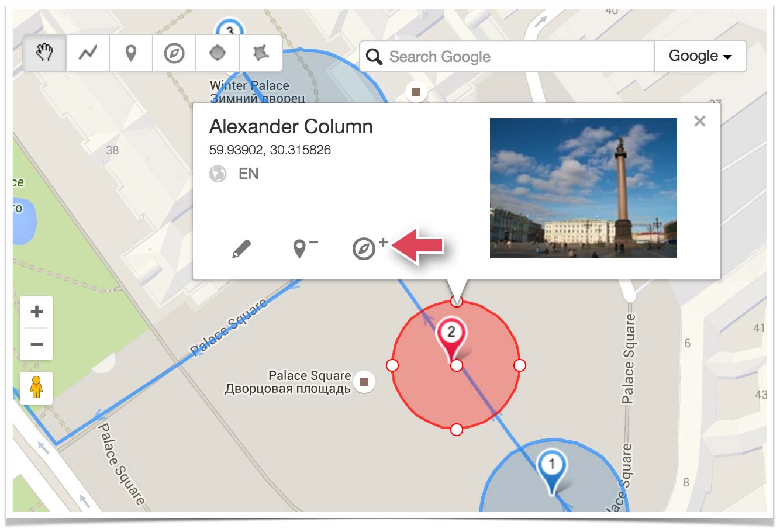Click the pencil edit icon in popup
This screenshot has height=532, width=780.
[x=241, y=249]
